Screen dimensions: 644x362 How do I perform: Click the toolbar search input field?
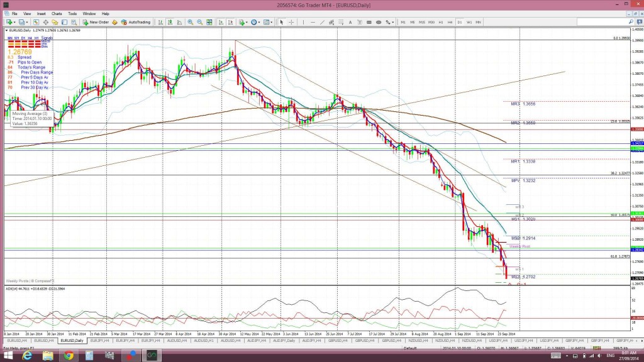coord(602,22)
